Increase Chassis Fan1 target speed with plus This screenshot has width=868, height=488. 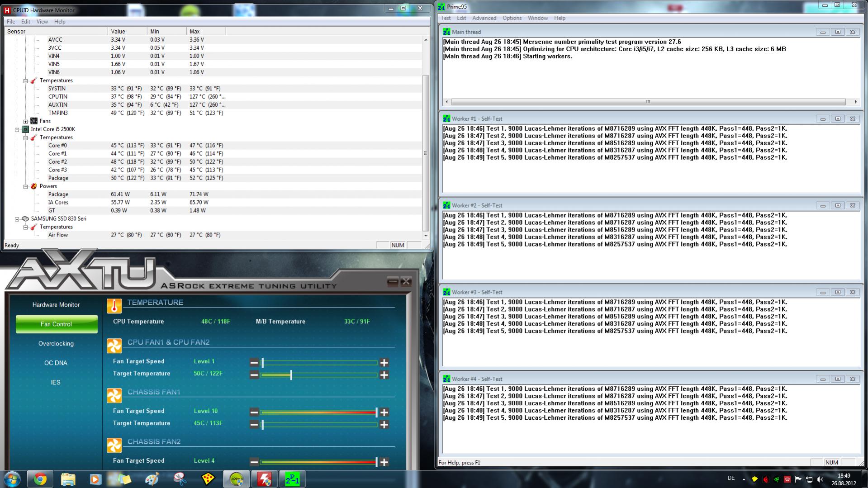pos(384,412)
